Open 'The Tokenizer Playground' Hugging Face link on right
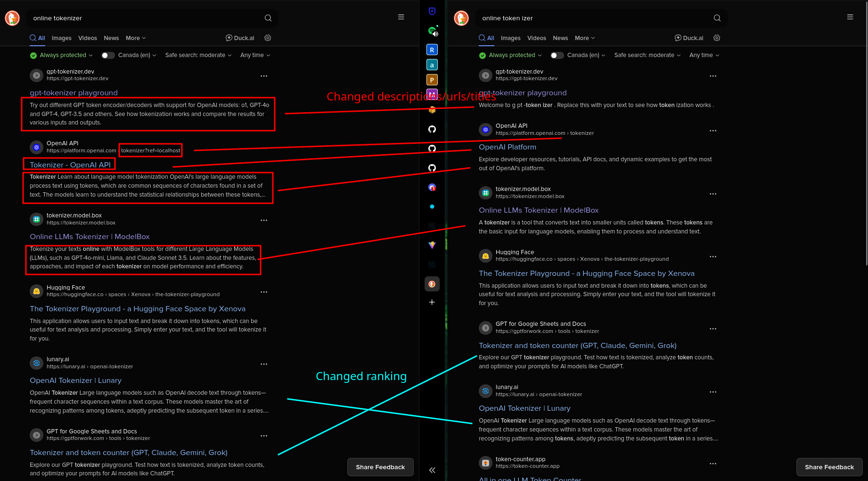 pos(587,274)
